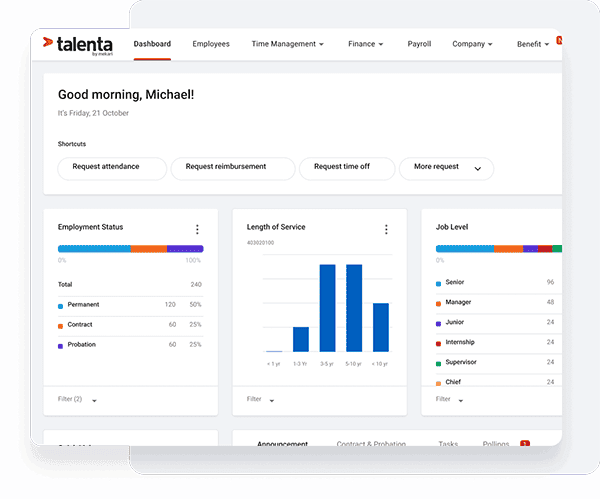Click the Manager legend color square
Viewport: 600px width, 500px height.
(x=439, y=304)
